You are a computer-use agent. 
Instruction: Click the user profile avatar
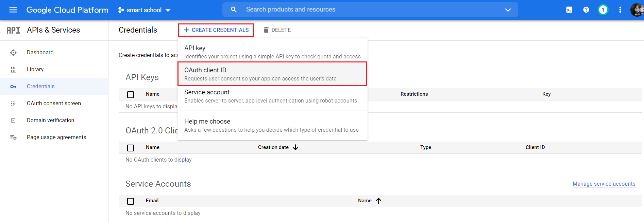pyautogui.click(x=637, y=10)
